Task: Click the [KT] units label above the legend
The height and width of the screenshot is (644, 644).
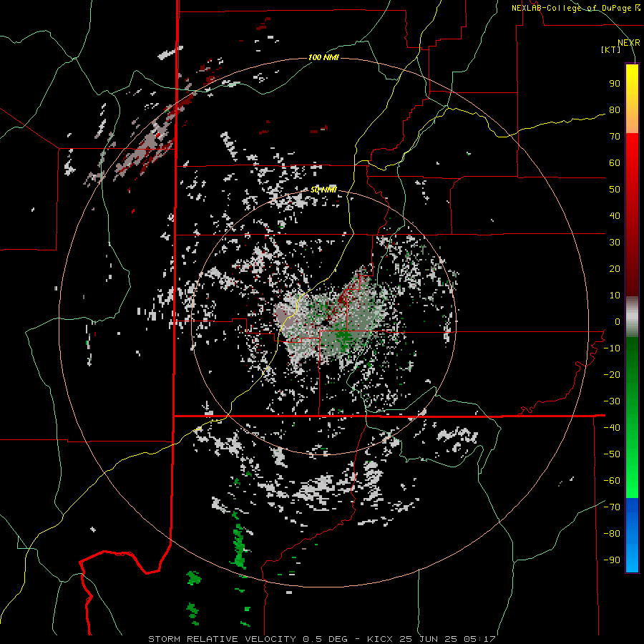Action: (611, 49)
